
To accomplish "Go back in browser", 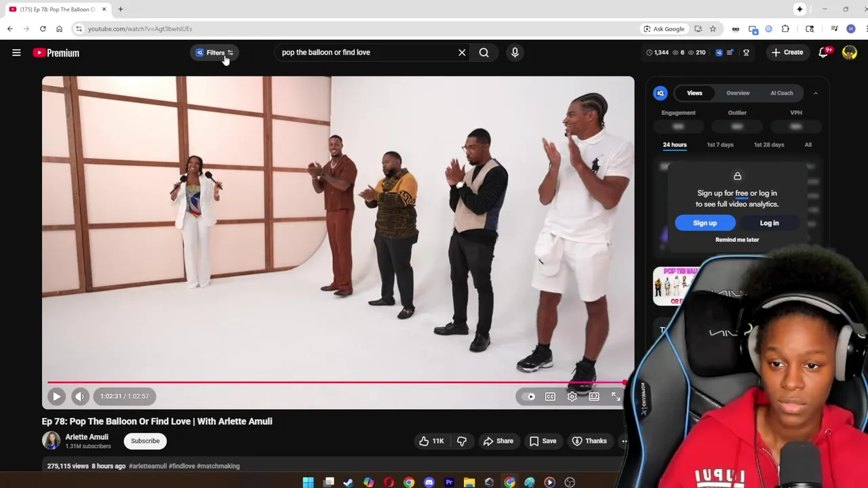I will tap(9, 28).
